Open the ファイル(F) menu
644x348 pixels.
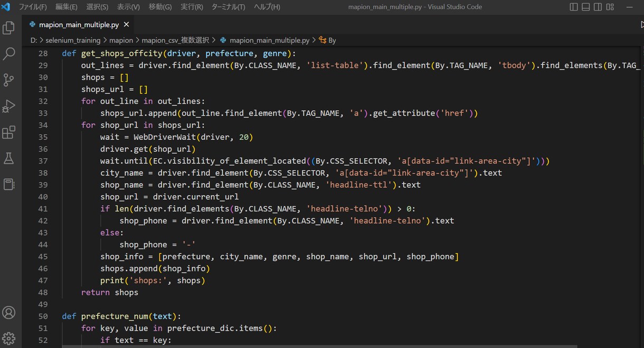pyautogui.click(x=33, y=7)
